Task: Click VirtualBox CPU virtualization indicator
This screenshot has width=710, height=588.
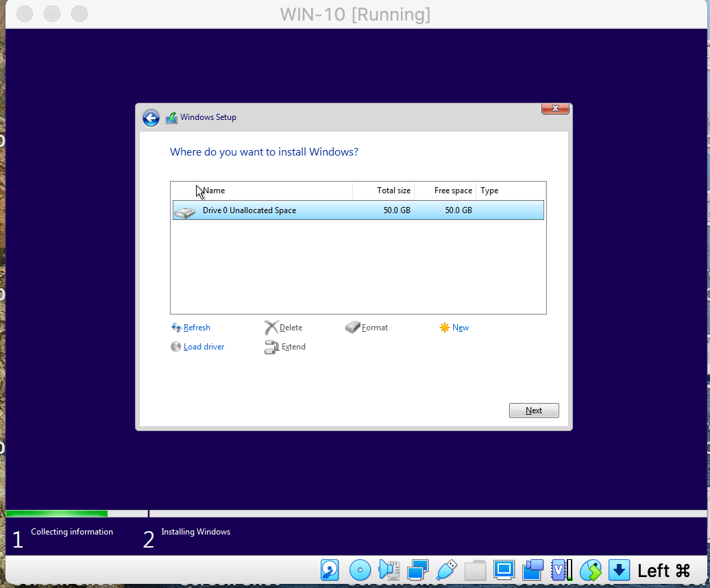Action: [561, 570]
